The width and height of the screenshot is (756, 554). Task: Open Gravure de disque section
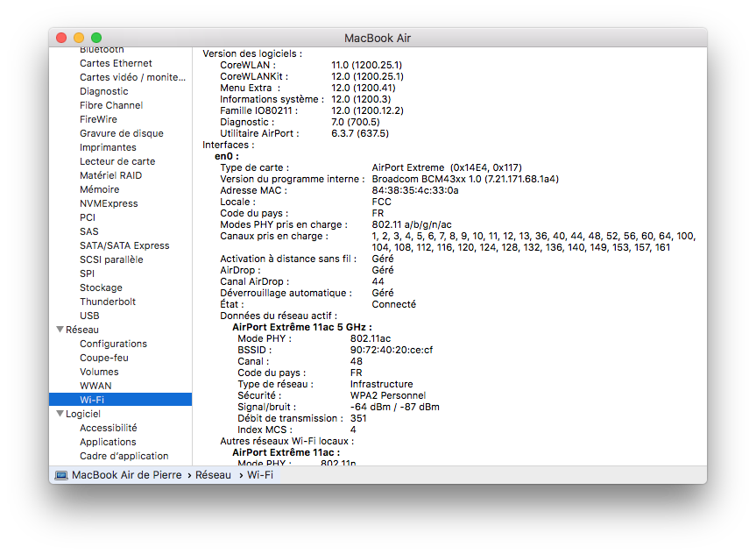pyautogui.click(x=122, y=133)
